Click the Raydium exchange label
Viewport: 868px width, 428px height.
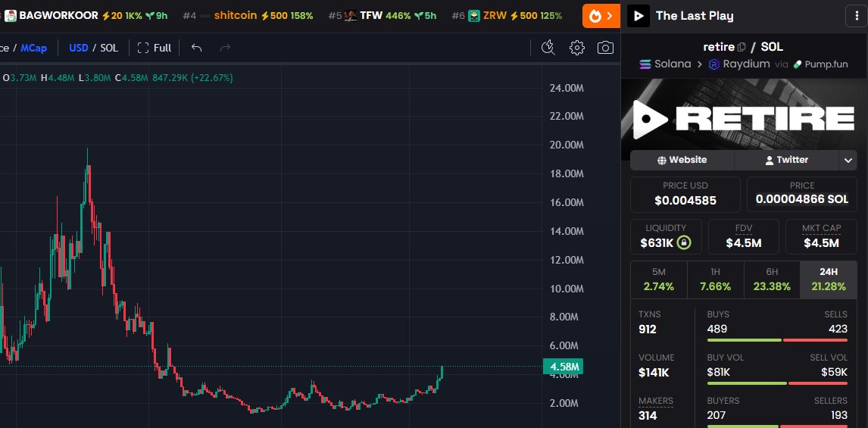coord(748,64)
